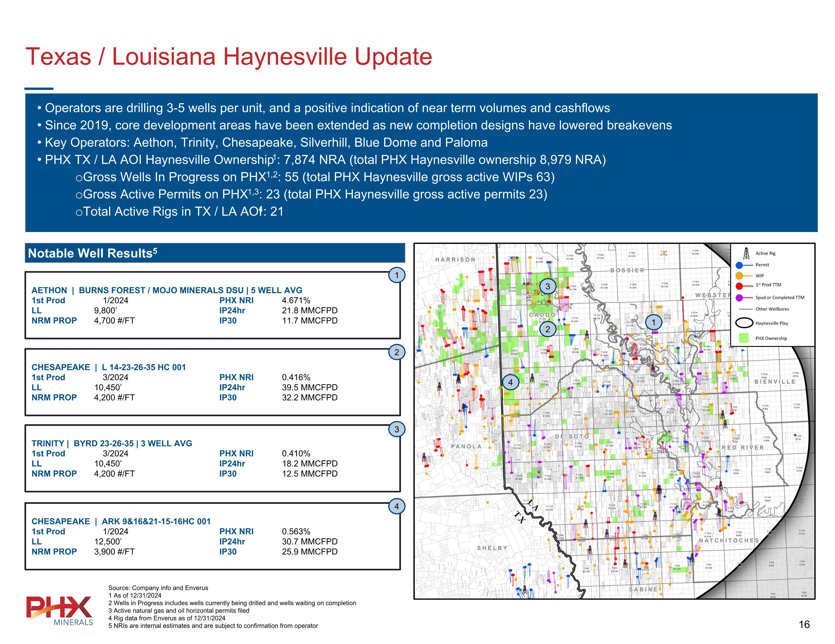Click the gray Other Wellbores legend line

tap(746, 309)
